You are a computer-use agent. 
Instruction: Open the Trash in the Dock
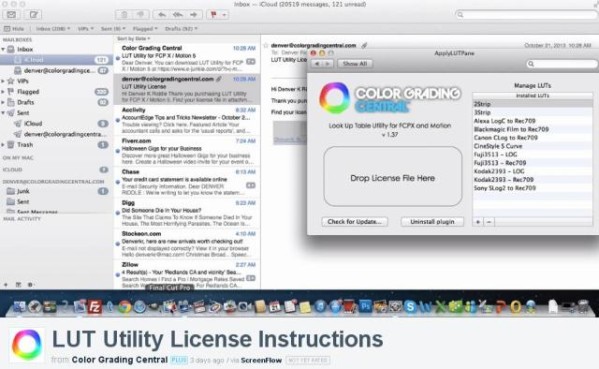coord(583,306)
